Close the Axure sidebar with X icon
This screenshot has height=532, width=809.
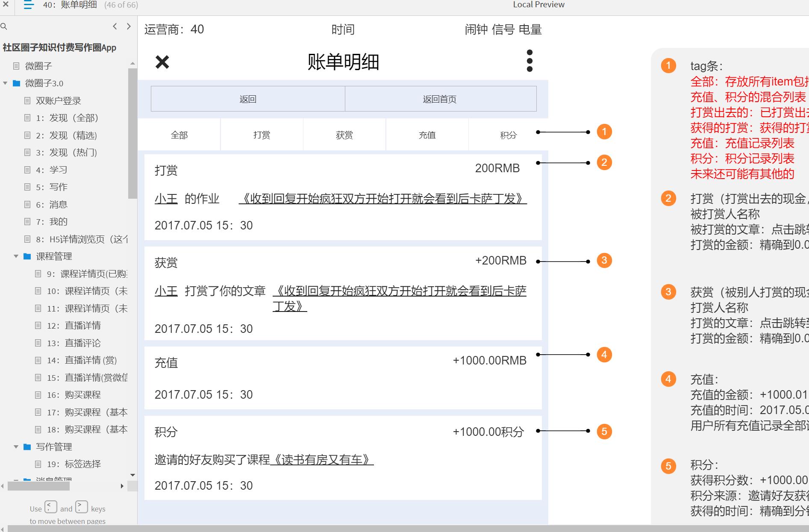point(6,5)
